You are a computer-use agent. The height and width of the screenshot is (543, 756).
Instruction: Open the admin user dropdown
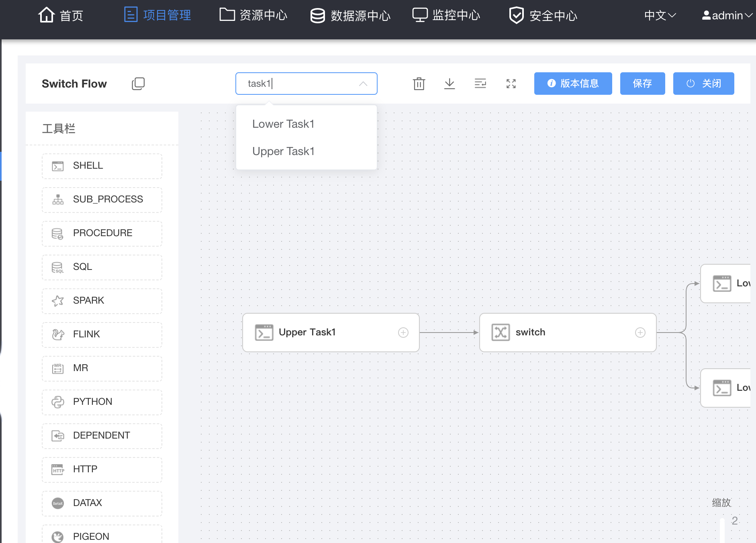click(727, 15)
